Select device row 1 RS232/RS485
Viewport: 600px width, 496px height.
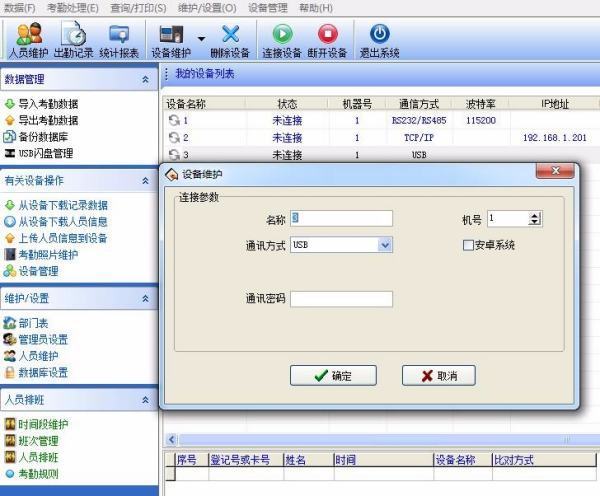tap(381, 121)
